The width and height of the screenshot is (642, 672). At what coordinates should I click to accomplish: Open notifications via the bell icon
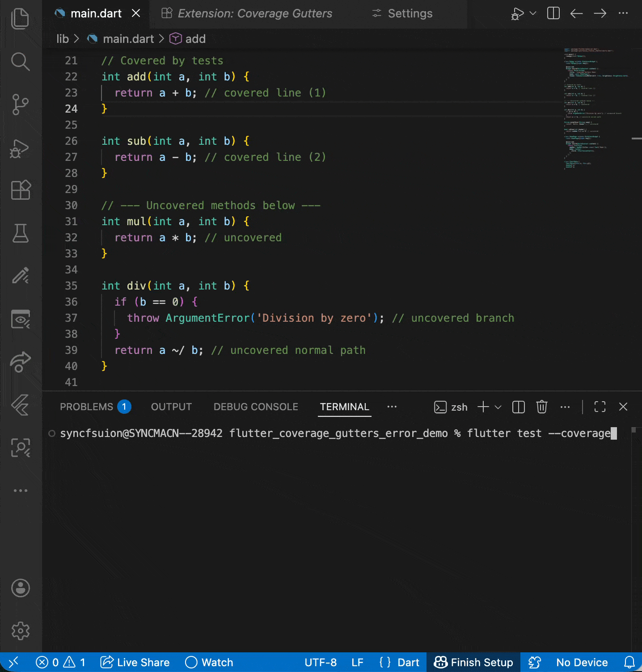point(629,662)
